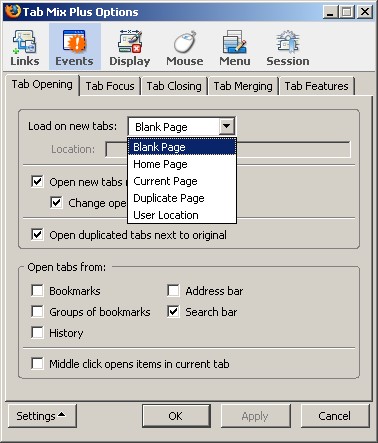Switch to the Tab Focus tab
The width and height of the screenshot is (378, 443).
pos(110,86)
